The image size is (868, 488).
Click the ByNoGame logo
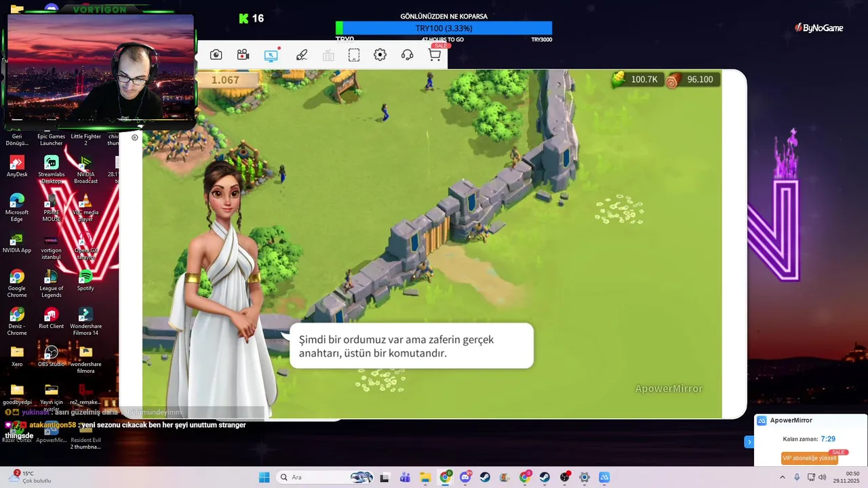point(818,28)
